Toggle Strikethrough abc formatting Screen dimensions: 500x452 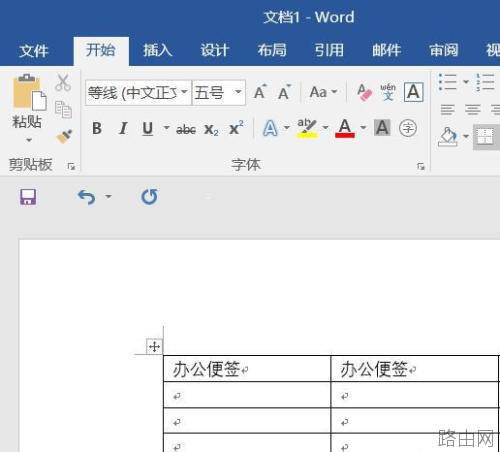[186, 129]
